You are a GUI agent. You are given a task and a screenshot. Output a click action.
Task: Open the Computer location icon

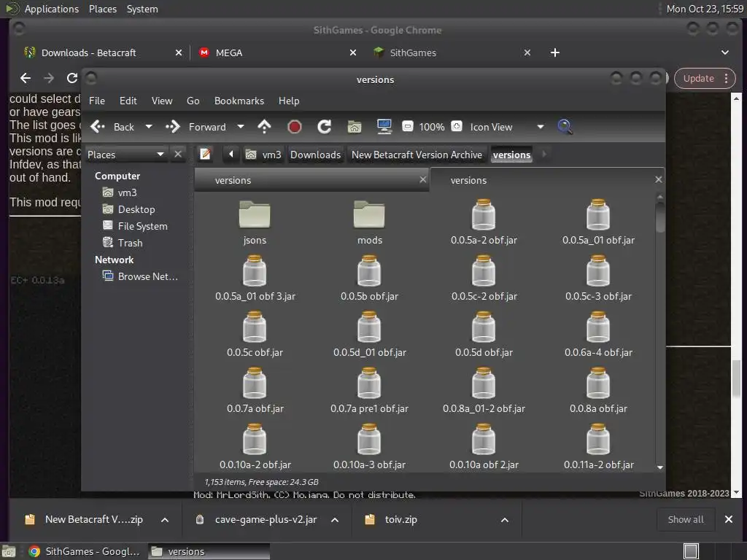point(384,127)
